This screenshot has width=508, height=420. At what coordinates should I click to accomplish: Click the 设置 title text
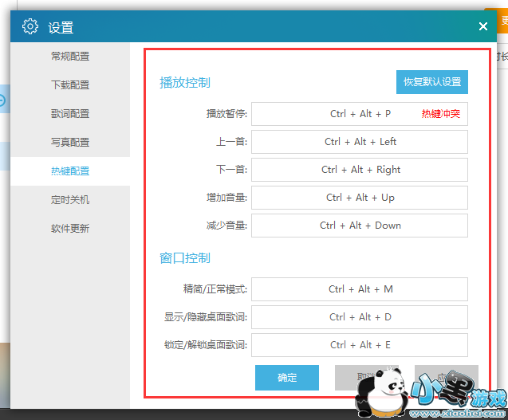coord(61,28)
